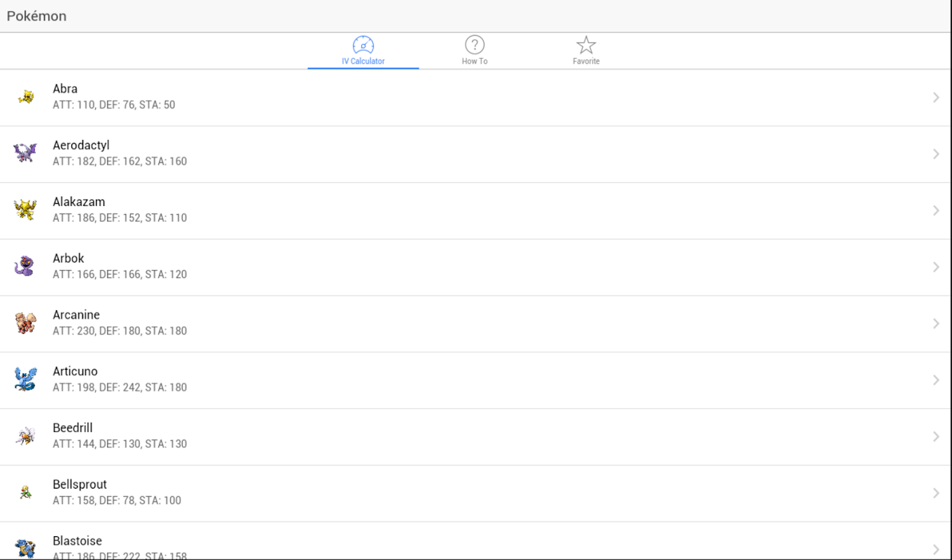This screenshot has height=560, width=952.
Task: Open the How To question mark icon
Action: 475,45
